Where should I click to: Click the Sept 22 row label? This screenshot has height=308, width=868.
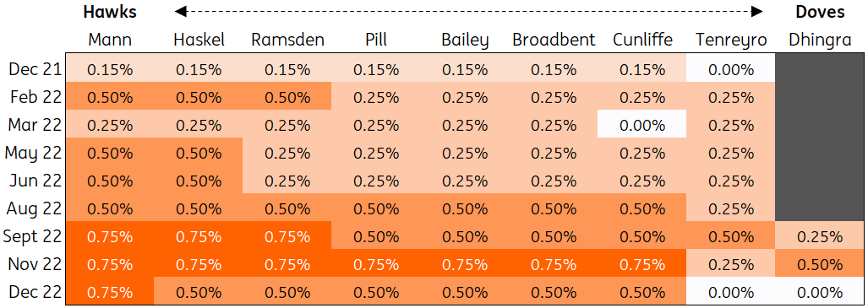[x=32, y=236]
